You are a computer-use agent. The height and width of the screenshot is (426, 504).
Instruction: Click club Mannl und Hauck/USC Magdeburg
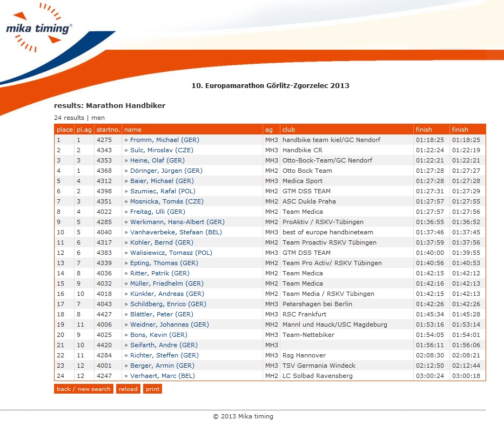[335, 325]
